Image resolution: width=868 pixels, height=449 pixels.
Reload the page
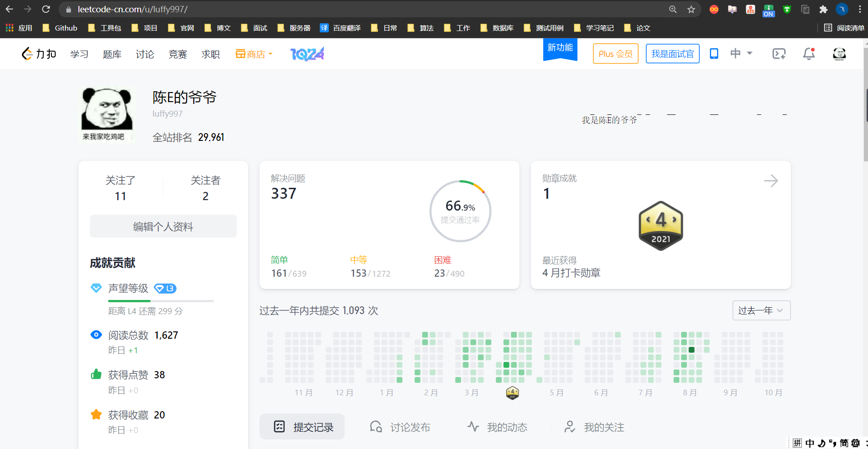pyautogui.click(x=46, y=9)
